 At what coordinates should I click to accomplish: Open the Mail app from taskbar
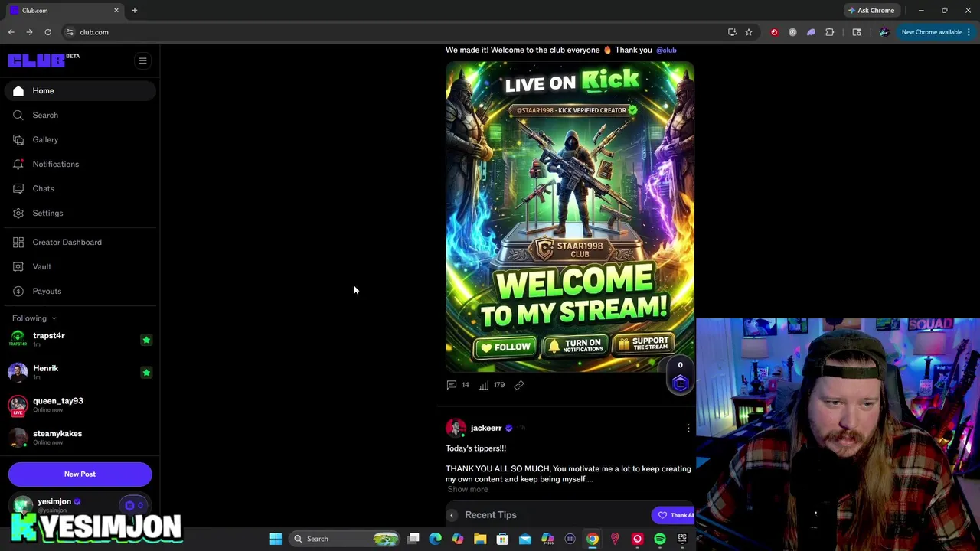pyautogui.click(x=525, y=539)
